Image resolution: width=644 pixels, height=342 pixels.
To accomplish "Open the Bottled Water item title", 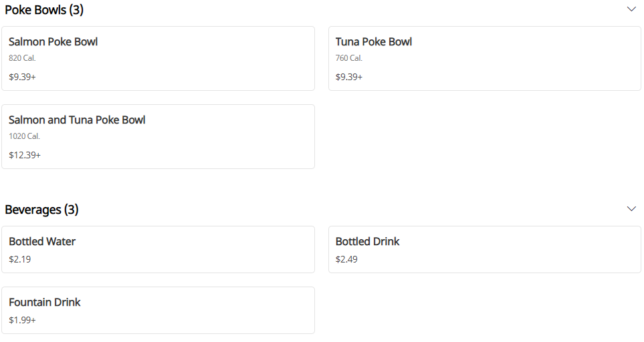I will [x=42, y=242].
